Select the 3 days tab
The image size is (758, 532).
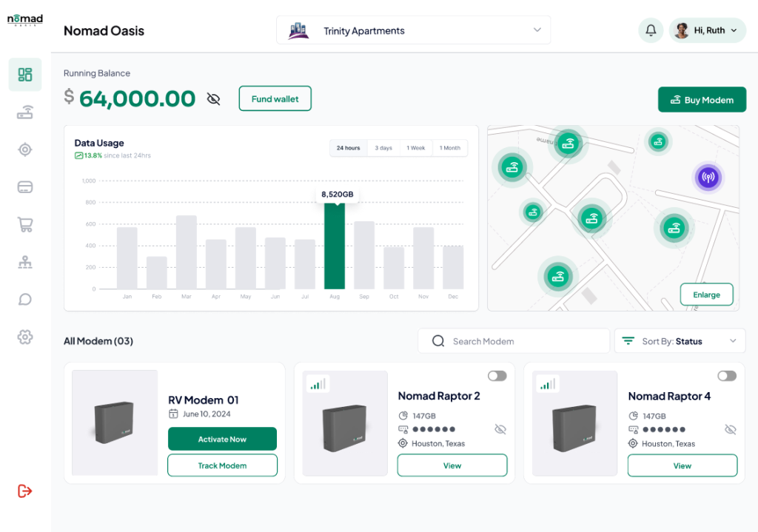pos(383,148)
